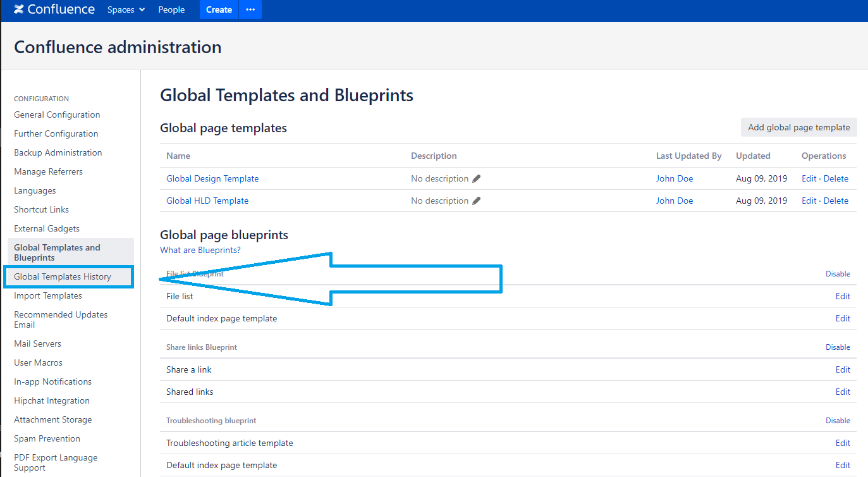Screen dimensions: 868x477
Task: Go to Attachment Storage
Action: [x=53, y=419]
